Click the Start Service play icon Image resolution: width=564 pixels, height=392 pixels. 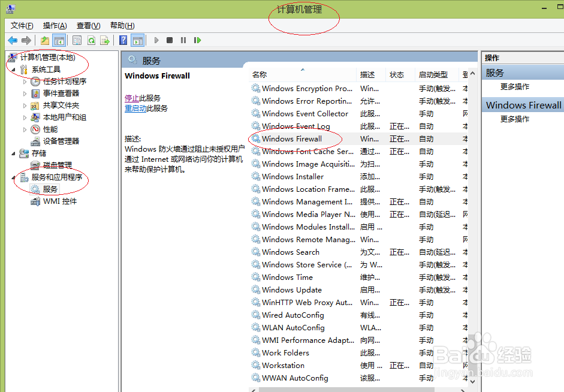(x=156, y=40)
